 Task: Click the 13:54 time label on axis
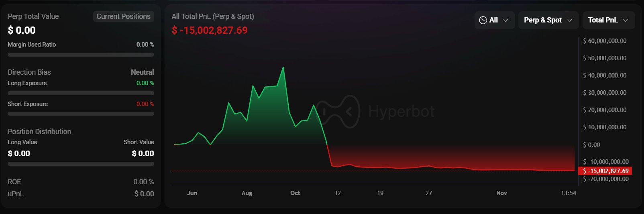point(568,193)
